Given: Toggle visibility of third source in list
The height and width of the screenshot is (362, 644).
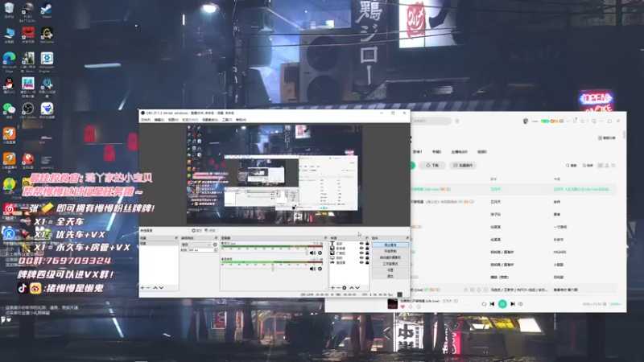Looking at the screenshot, I should 361,253.
